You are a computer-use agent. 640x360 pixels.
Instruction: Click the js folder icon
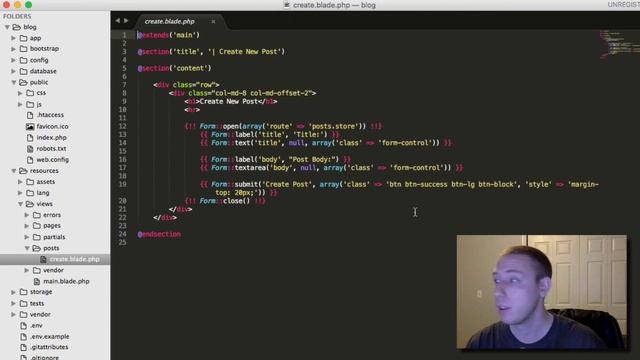[30, 104]
